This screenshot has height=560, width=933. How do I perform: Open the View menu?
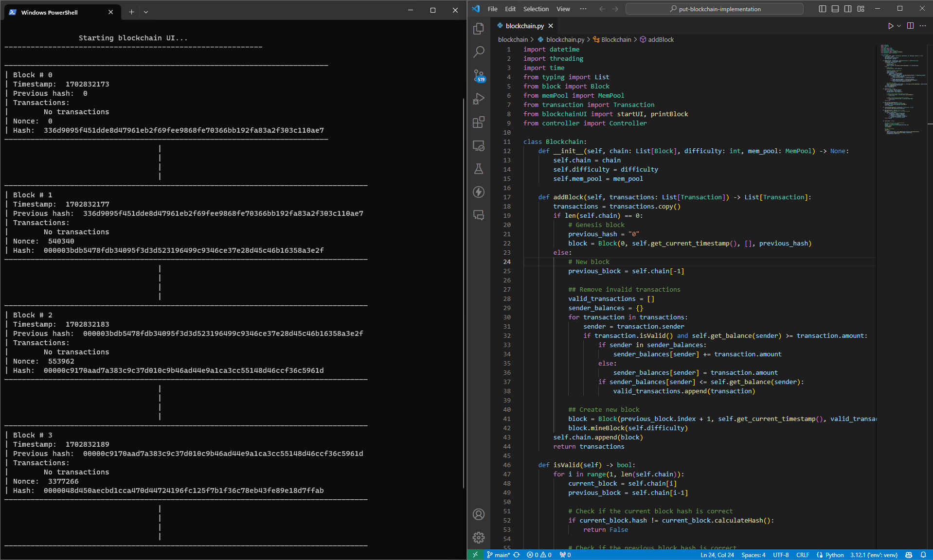[x=563, y=9]
